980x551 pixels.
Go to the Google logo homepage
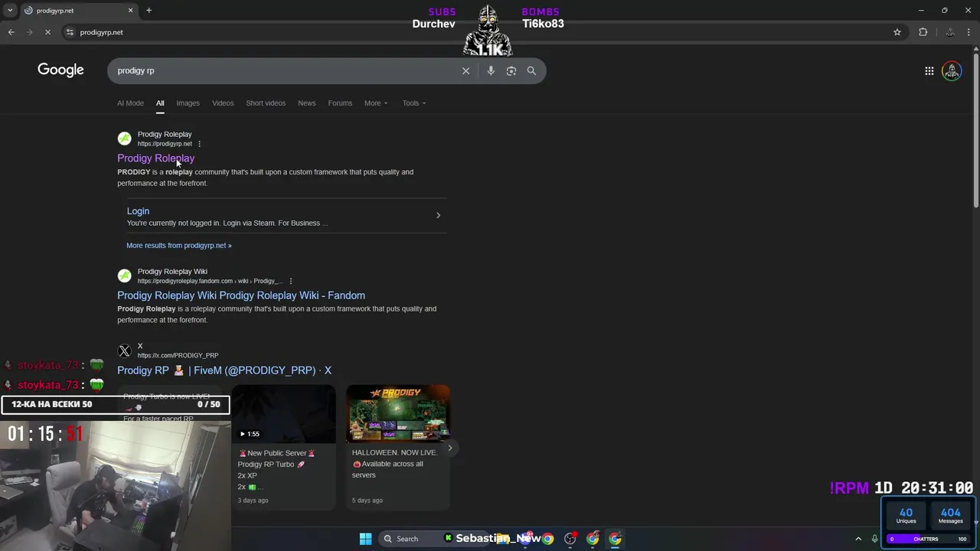60,70
